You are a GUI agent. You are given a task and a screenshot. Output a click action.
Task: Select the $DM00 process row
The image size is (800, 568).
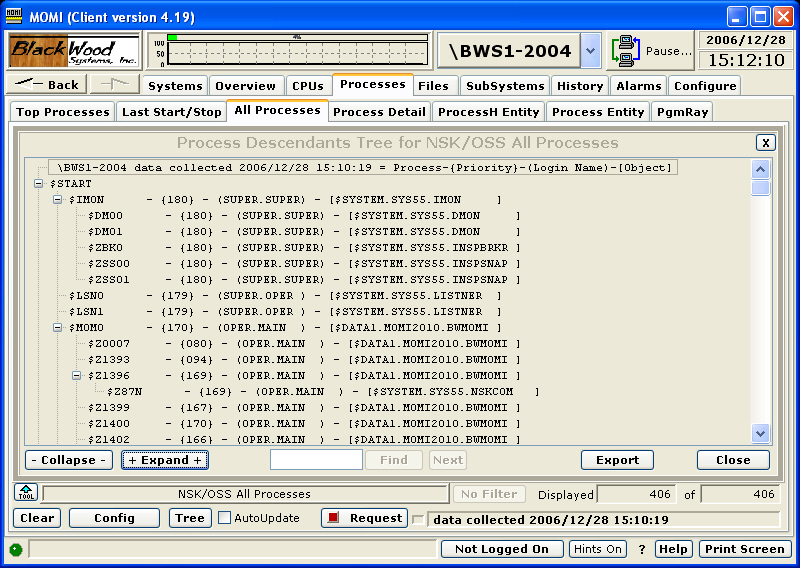(x=303, y=216)
